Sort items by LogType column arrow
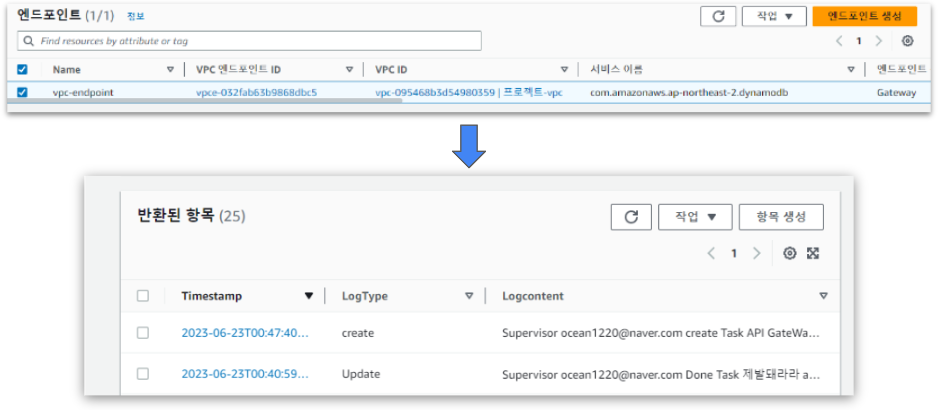 click(x=469, y=296)
